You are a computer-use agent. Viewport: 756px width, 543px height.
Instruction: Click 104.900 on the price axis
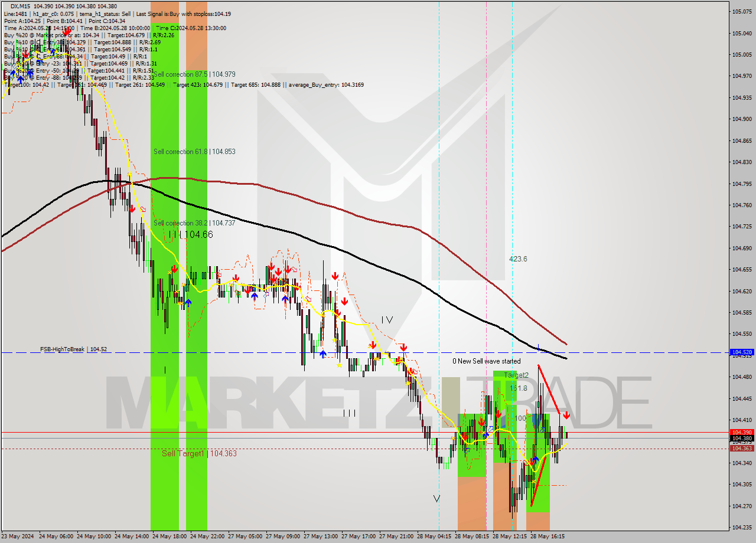tap(742, 119)
